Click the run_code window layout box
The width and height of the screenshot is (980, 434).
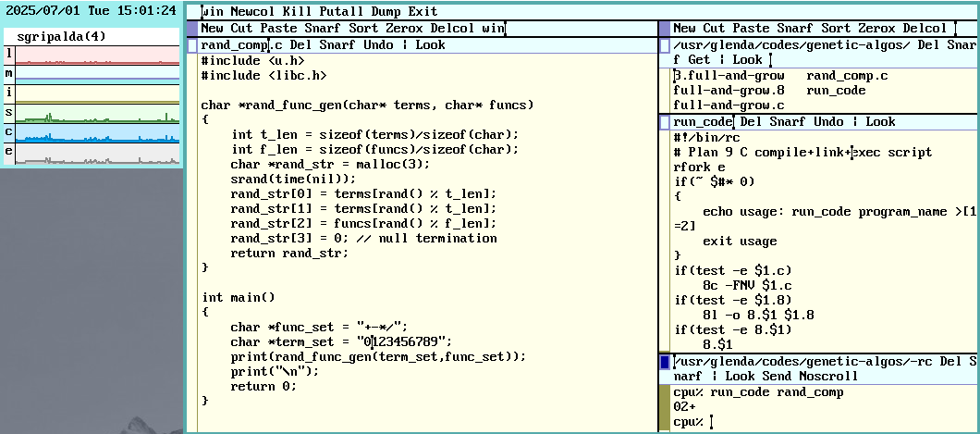point(665,122)
